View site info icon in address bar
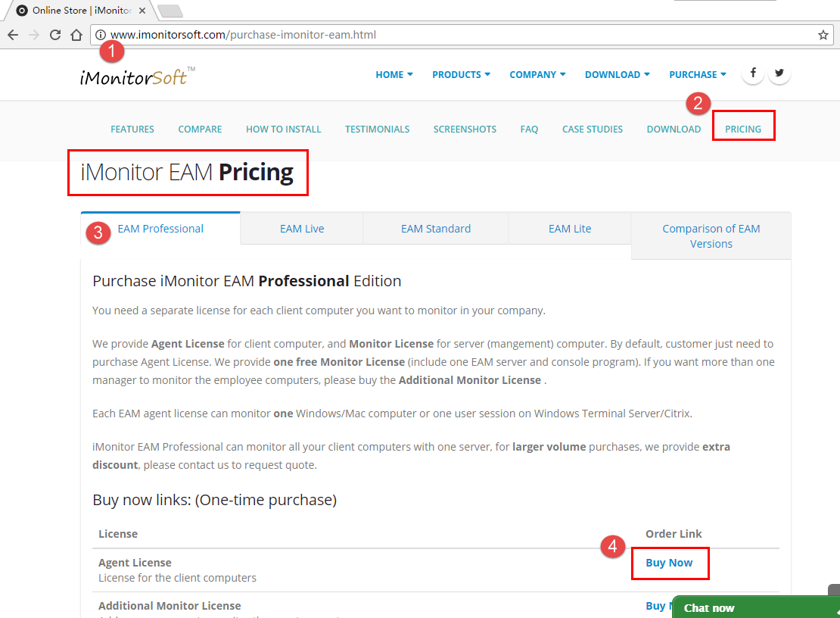The width and height of the screenshot is (840, 618). (100, 35)
